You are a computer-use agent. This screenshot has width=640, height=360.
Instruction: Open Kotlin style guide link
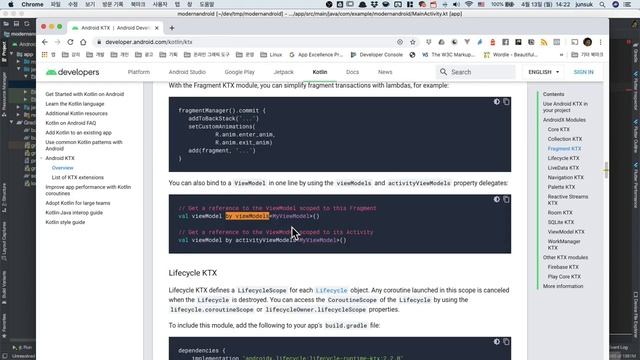(x=65, y=222)
